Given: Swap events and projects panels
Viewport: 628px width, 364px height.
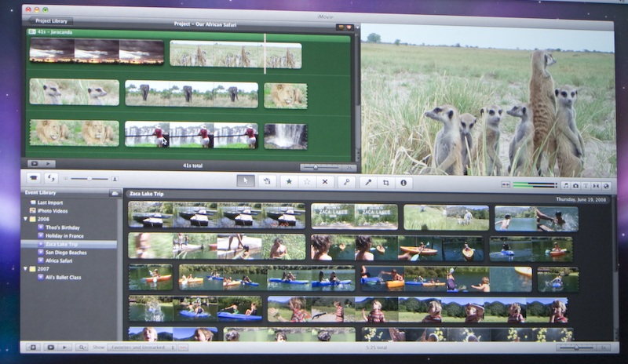Looking at the screenshot, I should (51, 178).
